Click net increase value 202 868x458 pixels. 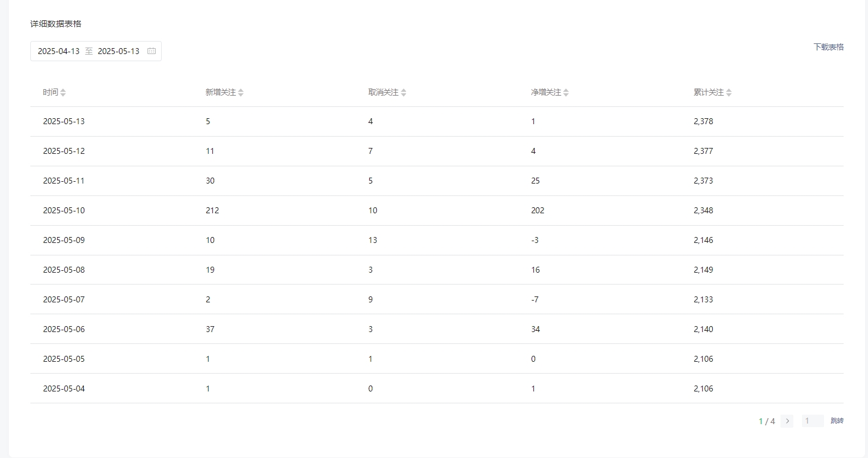tap(538, 211)
